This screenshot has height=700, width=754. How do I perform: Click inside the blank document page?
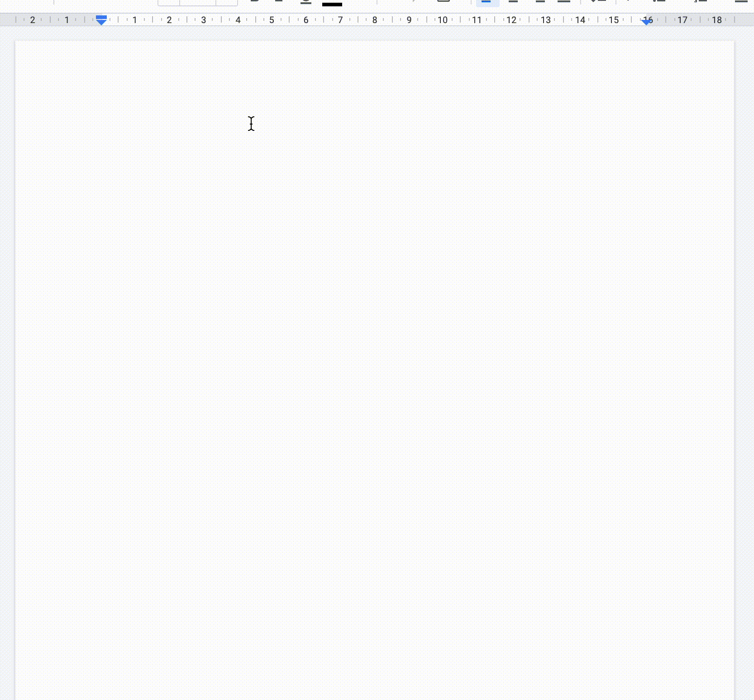[x=362, y=317]
